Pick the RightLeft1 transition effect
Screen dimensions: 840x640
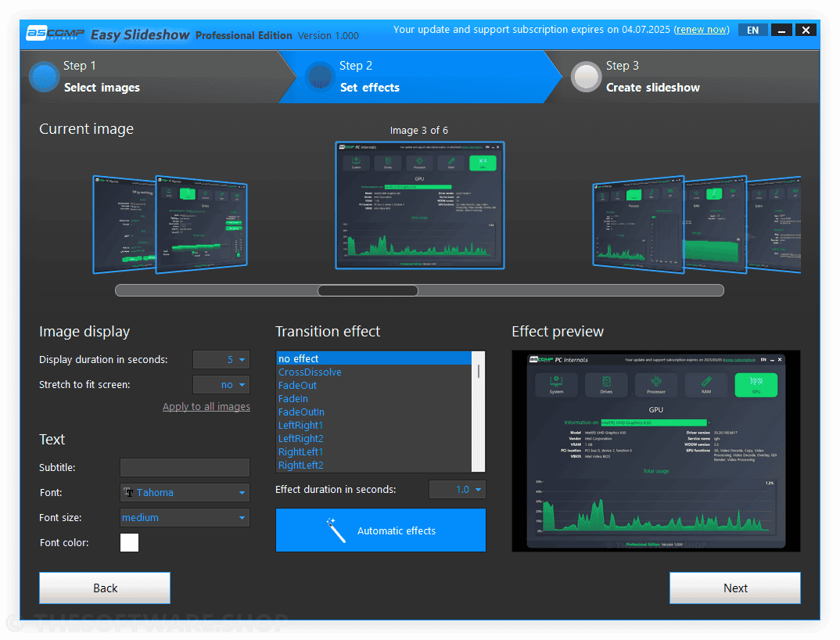click(374, 452)
